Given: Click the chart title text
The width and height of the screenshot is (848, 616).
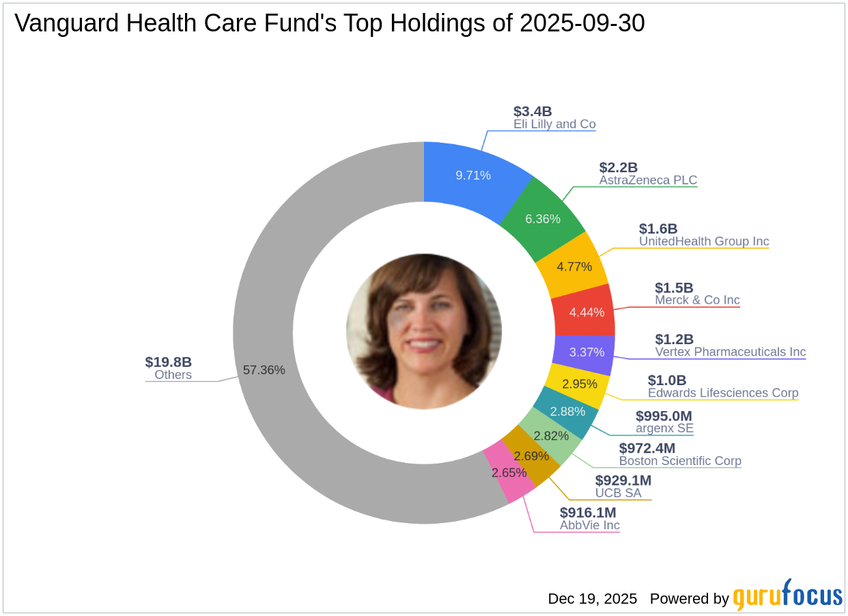Looking at the screenshot, I should point(329,24).
